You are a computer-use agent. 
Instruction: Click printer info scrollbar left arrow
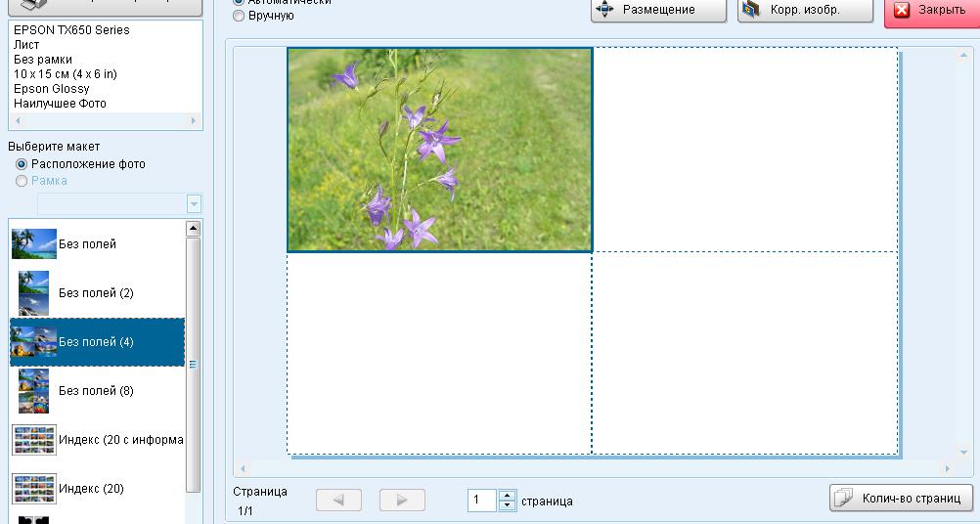click(x=18, y=120)
